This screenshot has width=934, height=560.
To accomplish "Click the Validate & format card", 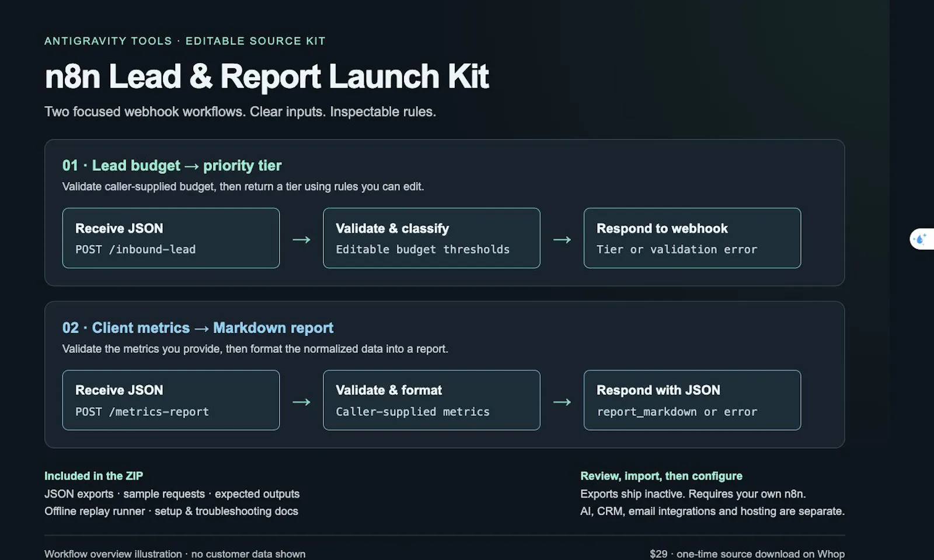I will pos(431,400).
